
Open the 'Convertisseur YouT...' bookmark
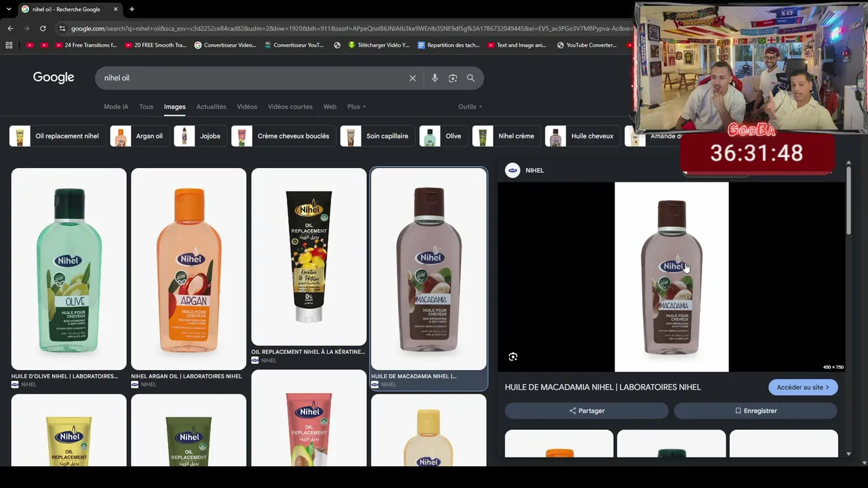(x=294, y=45)
